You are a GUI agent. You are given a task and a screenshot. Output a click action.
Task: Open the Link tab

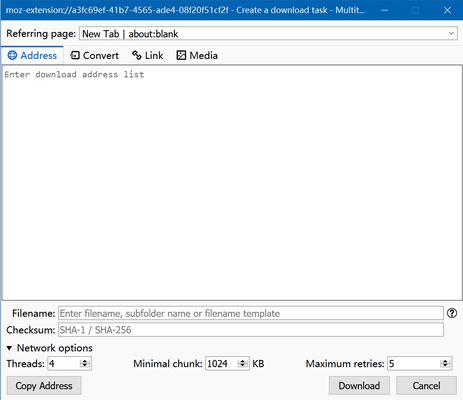click(148, 55)
